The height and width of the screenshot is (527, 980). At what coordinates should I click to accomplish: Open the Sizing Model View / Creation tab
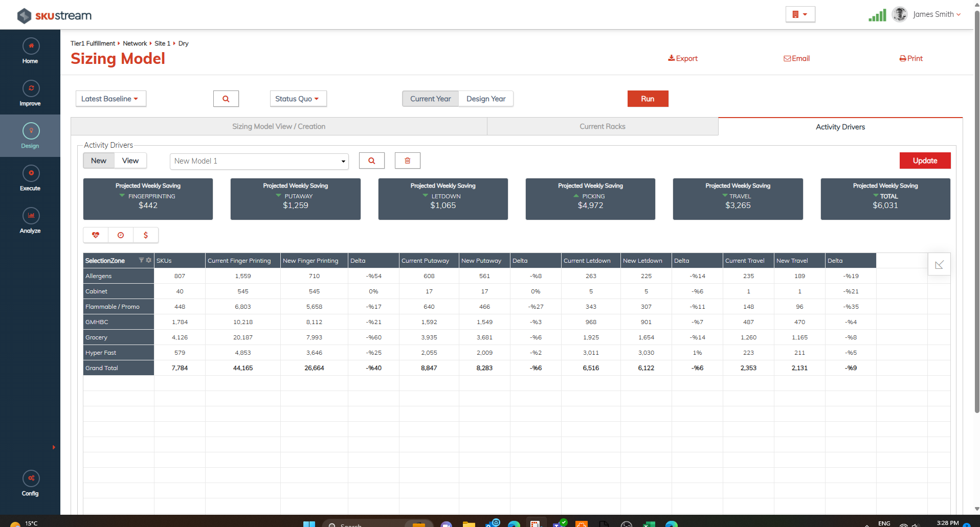[x=279, y=126]
